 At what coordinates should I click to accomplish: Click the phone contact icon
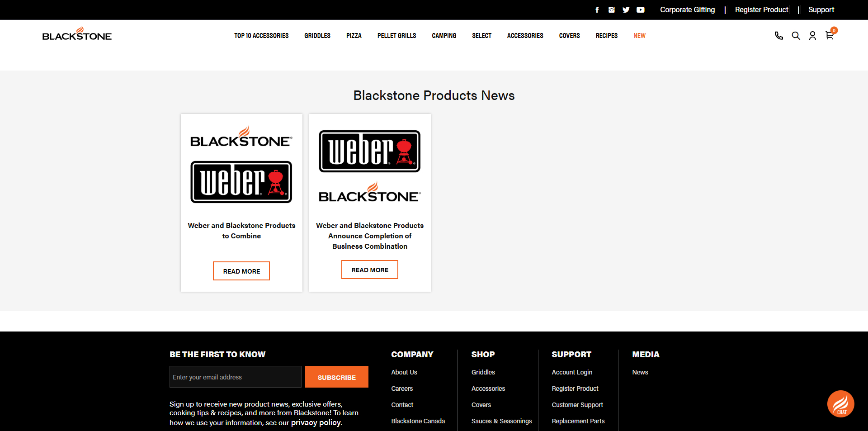click(778, 35)
